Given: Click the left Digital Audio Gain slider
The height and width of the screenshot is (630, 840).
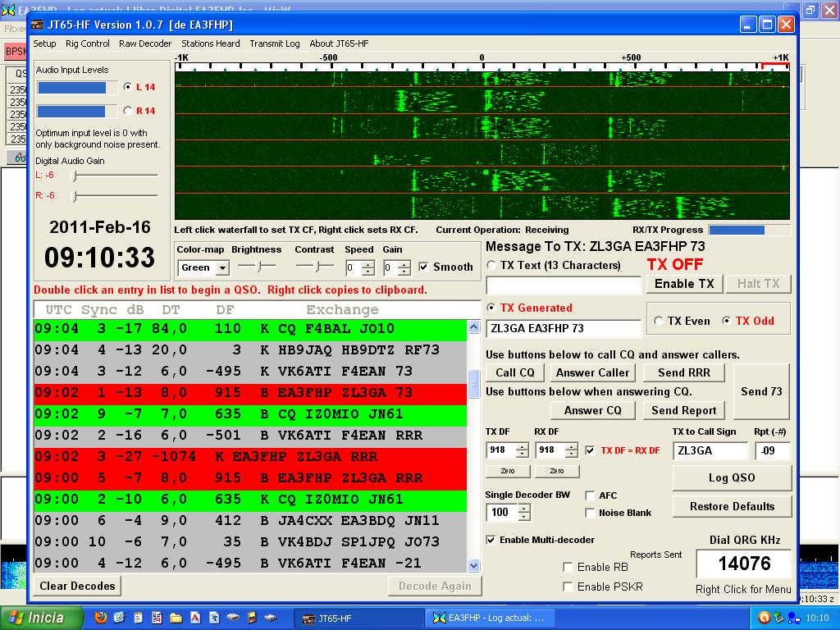Looking at the screenshot, I should pos(75,176).
